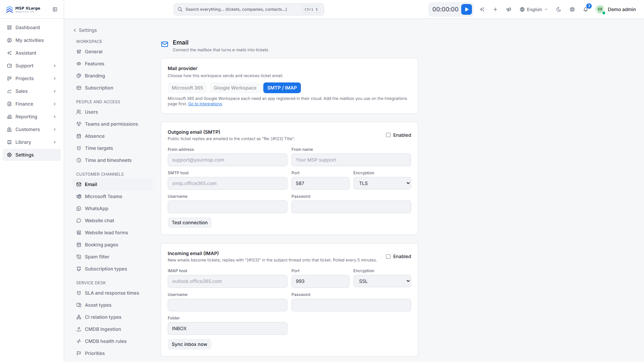The height and width of the screenshot is (362, 644).
Task: Open Website chat bubble icon
Action: [79, 221]
